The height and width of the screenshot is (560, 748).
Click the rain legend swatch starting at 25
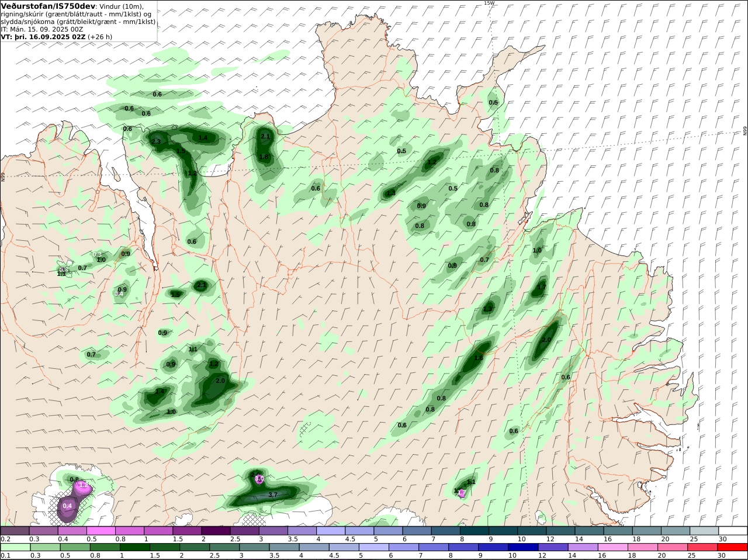tap(704, 547)
